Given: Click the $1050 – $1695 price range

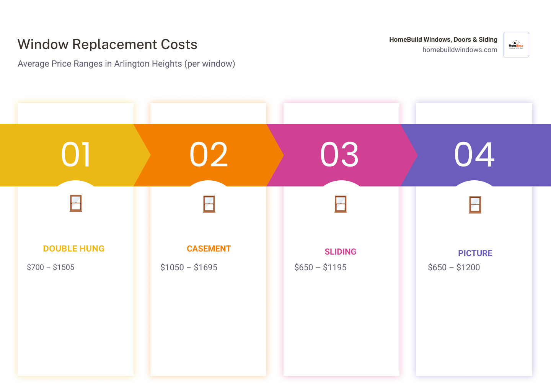Looking at the screenshot, I should click(189, 267).
